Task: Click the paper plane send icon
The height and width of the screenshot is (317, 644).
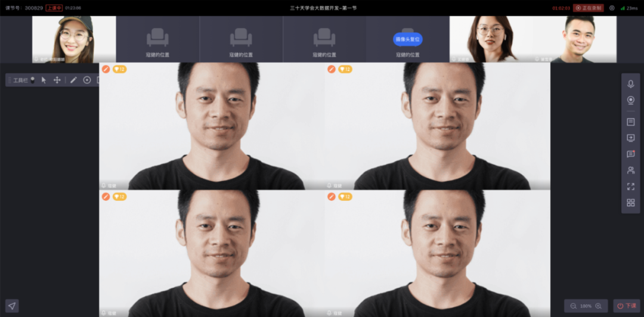Action: tap(12, 306)
